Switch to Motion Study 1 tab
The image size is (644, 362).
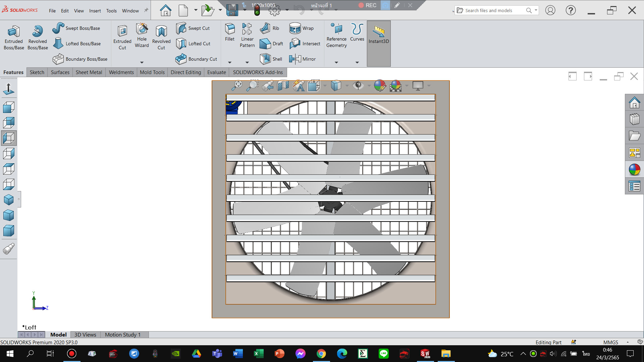click(122, 335)
